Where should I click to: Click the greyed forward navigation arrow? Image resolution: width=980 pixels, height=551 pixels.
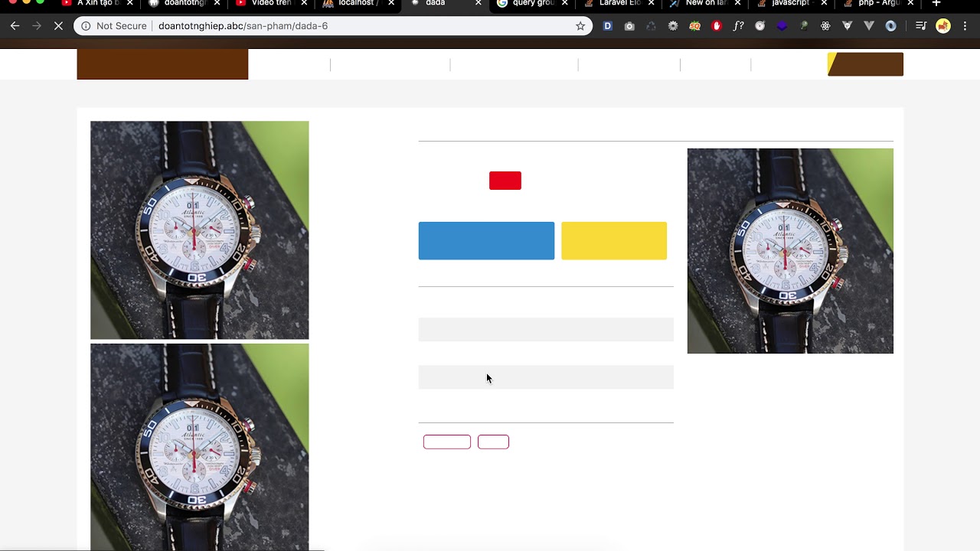(x=37, y=26)
